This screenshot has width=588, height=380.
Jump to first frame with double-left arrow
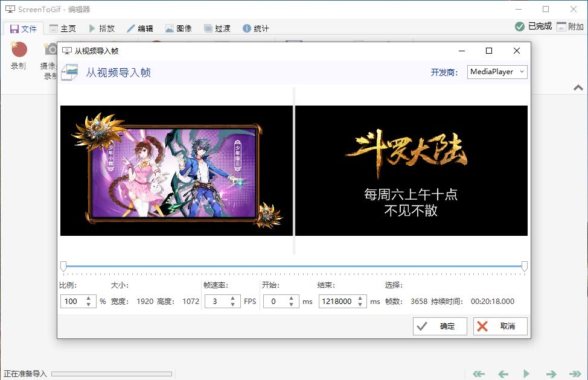click(479, 374)
